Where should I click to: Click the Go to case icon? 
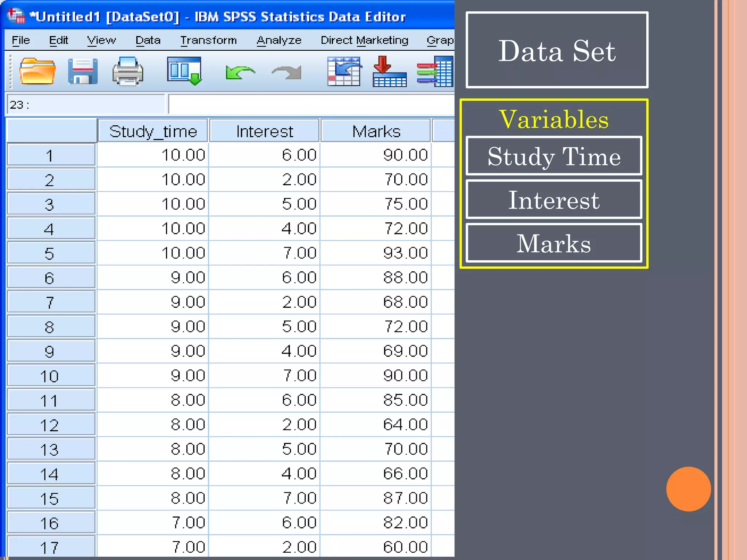pyautogui.click(x=344, y=71)
